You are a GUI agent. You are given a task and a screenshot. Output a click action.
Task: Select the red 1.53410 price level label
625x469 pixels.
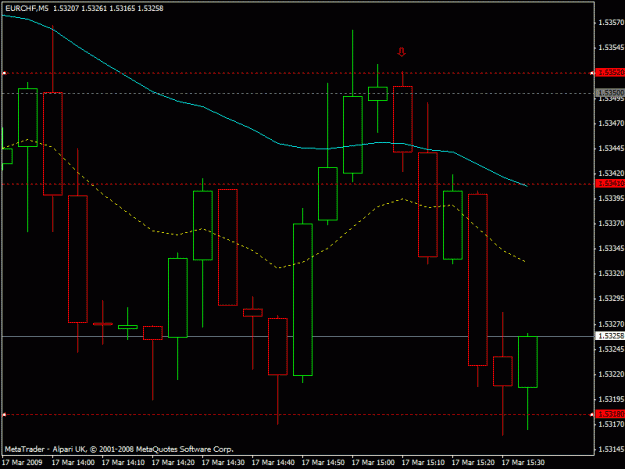(x=610, y=183)
